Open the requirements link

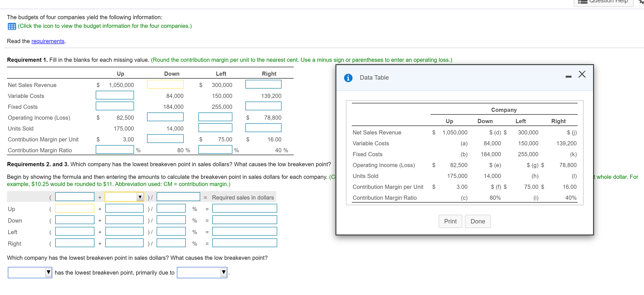tap(48, 41)
